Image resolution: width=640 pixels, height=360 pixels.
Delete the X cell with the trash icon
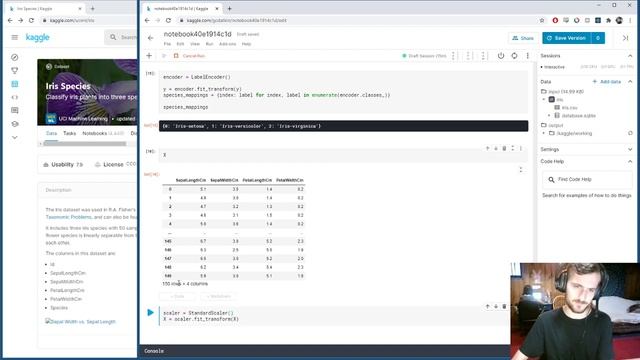click(x=504, y=149)
